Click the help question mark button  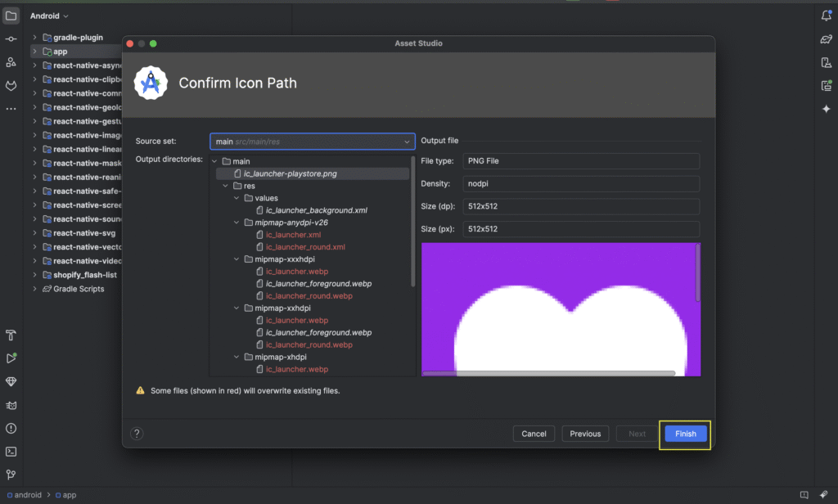[137, 434]
